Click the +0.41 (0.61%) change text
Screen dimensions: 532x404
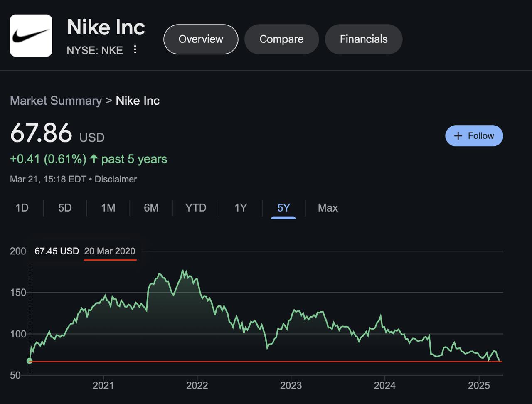[48, 159]
